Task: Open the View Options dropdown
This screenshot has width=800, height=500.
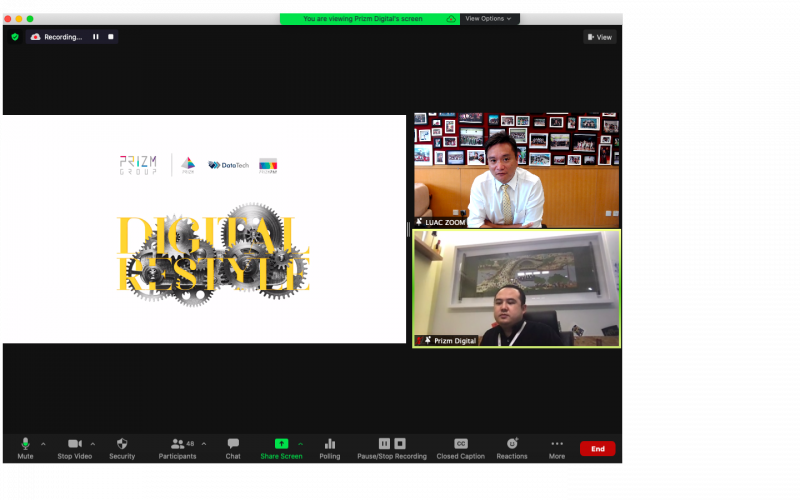Action: pyautogui.click(x=489, y=19)
